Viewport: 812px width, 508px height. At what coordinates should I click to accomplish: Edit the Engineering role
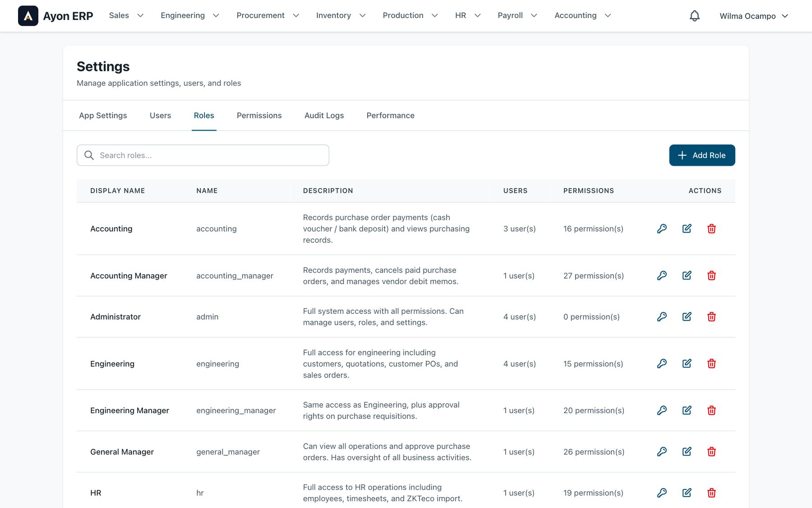coord(687,364)
